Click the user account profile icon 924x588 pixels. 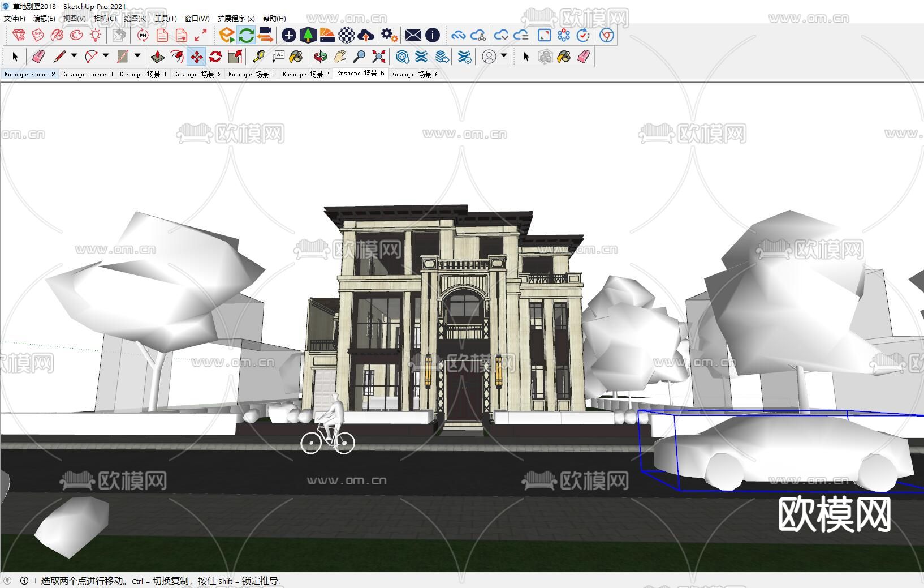click(x=489, y=57)
